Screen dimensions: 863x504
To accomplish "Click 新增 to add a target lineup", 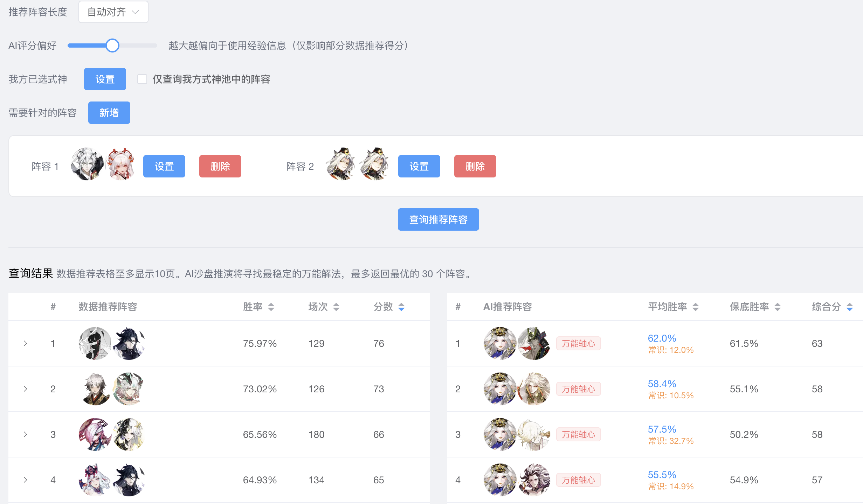I will (109, 112).
